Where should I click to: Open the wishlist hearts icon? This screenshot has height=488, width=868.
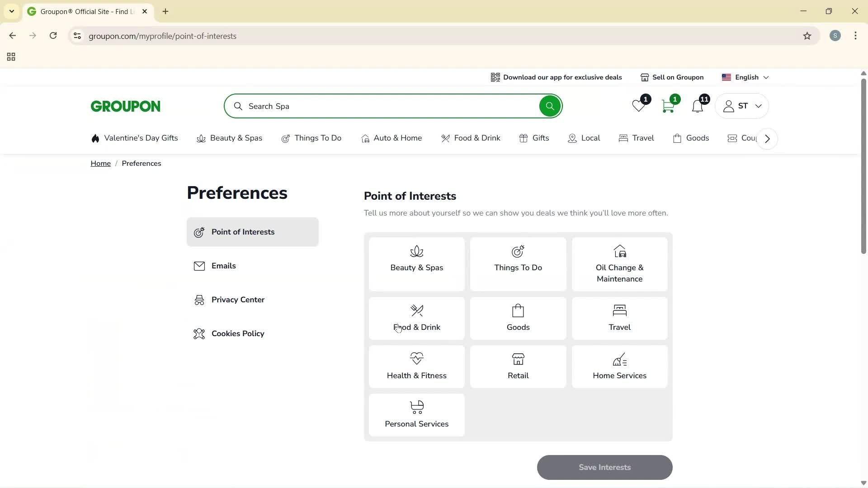coord(638,106)
